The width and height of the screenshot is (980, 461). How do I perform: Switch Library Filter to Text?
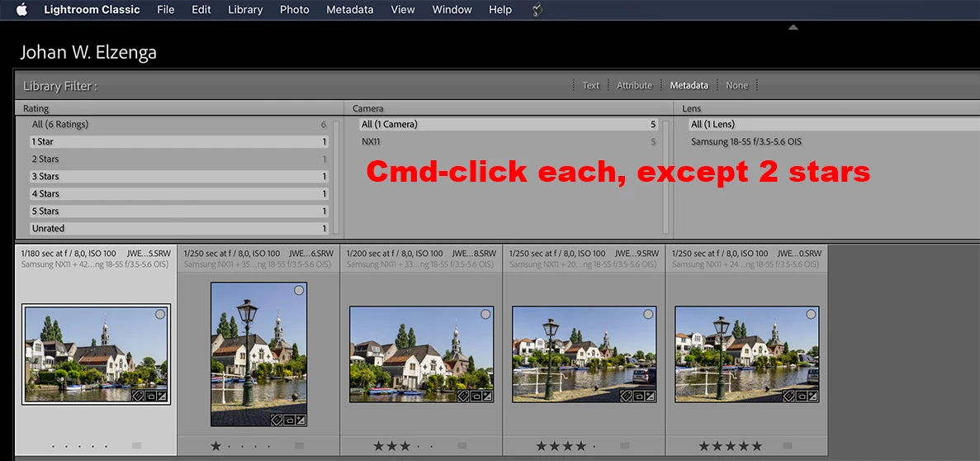(x=590, y=86)
